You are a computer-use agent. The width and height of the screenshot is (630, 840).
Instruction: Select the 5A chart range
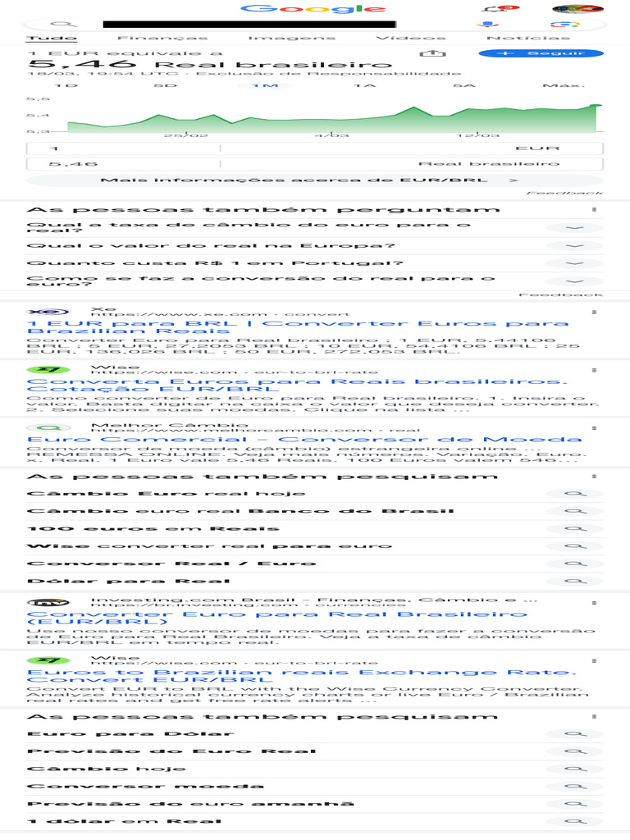(x=464, y=85)
